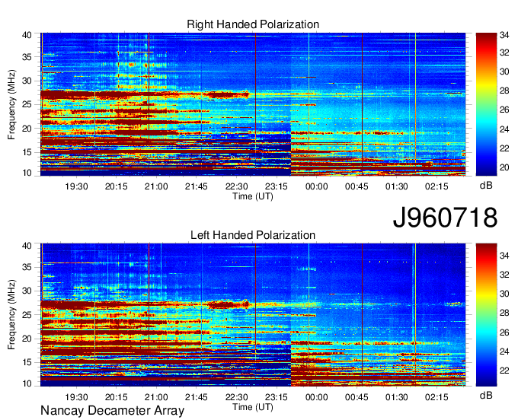Click the 23:15 tick under Left Handed plot

point(277,397)
